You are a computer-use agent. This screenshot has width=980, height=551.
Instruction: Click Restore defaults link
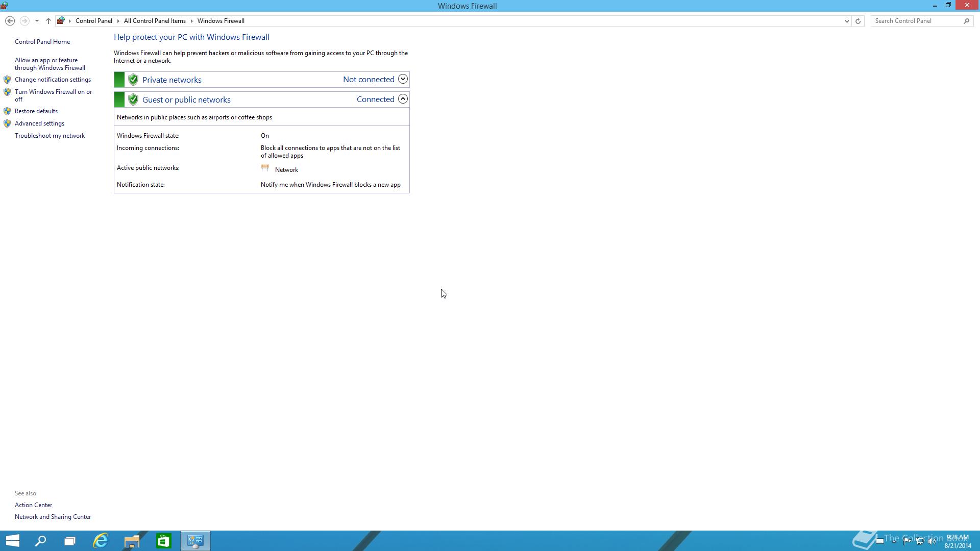click(36, 111)
